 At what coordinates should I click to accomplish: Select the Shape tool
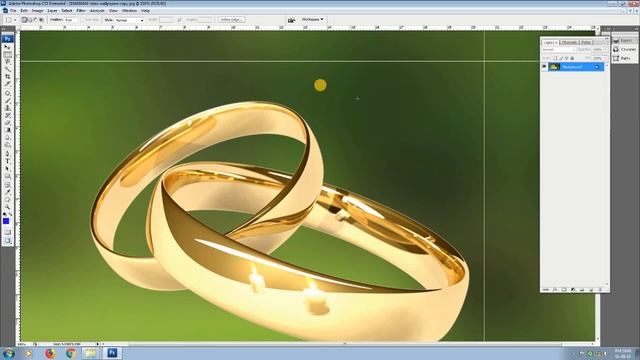[x=7, y=176]
